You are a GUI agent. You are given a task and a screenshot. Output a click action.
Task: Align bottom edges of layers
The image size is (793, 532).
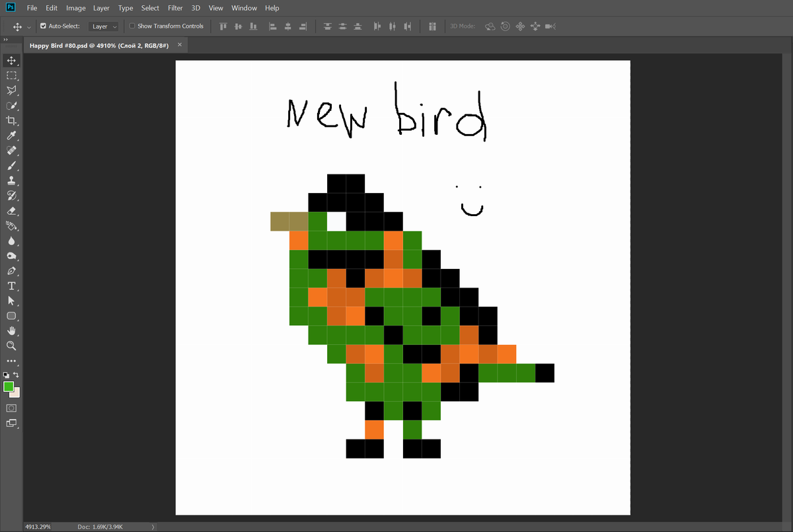pyautogui.click(x=253, y=26)
